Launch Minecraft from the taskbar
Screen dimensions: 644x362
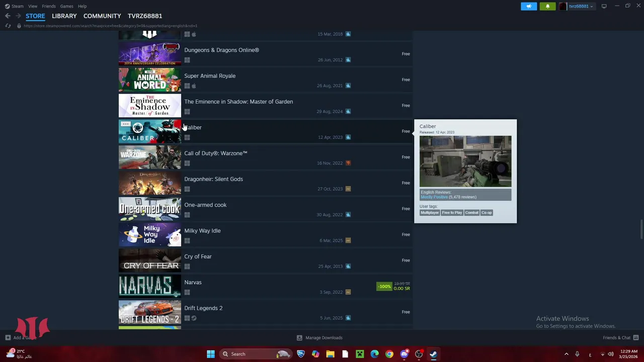[x=360, y=354]
